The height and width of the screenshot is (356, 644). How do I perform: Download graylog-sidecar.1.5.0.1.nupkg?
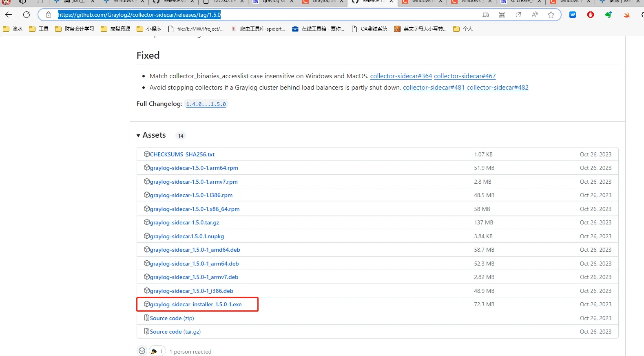point(187,236)
